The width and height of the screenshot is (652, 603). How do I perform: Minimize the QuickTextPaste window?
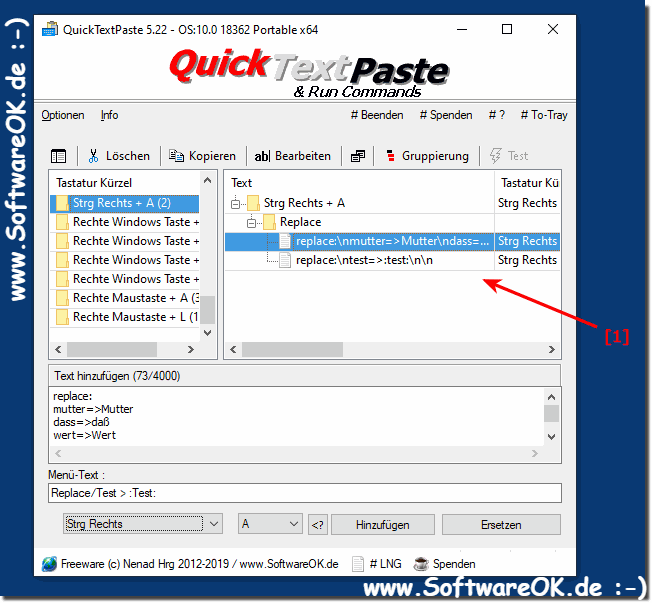click(x=462, y=30)
